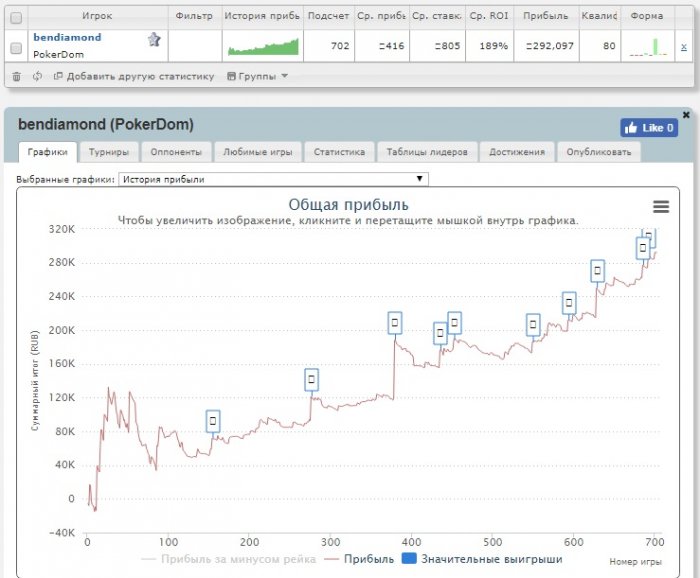The height and width of the screenshot is (578, 700).
Task: Click the star icon next to bendiamond
Action: click(154, 40)
